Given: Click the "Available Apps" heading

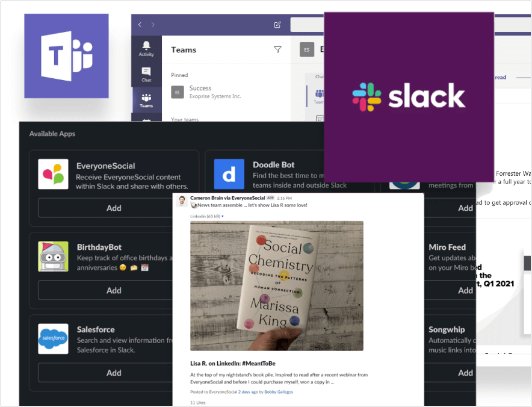Looking at the screenshot, I should click(x=52, y=134).
